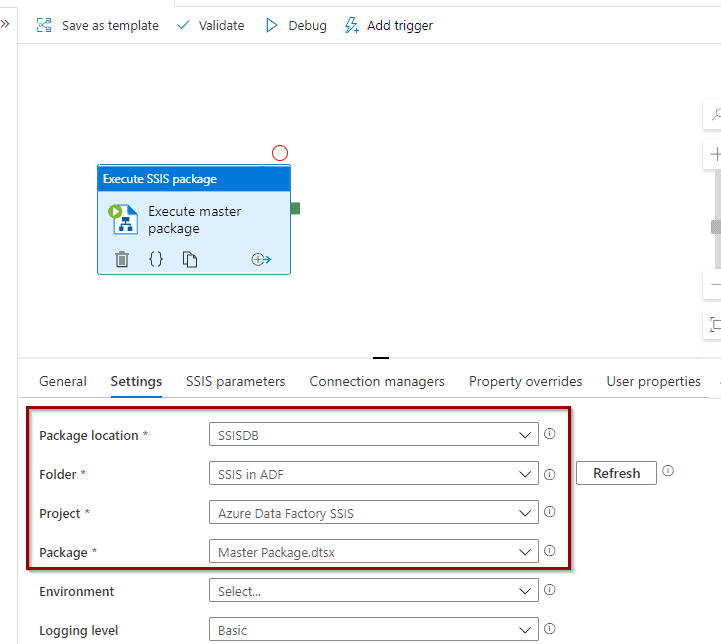This screenshot has height=644, width=721.
Task: Open the Connection managers tab
Action: click(377, 382)
